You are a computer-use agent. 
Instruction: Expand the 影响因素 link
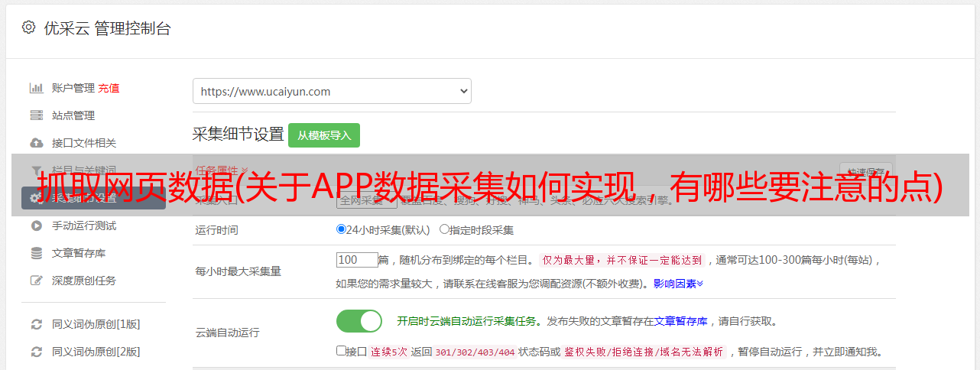pos(678,284)
